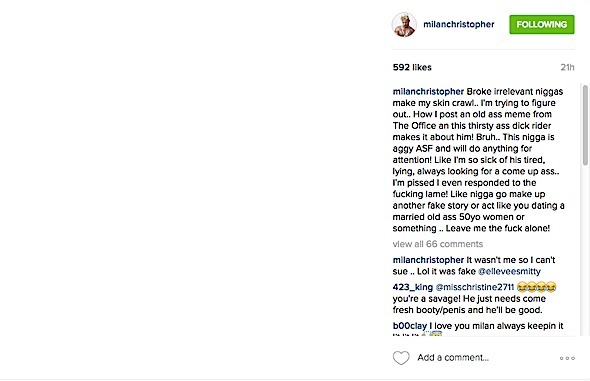Open the @misschristine2711 mention

[x=475, y=287]
